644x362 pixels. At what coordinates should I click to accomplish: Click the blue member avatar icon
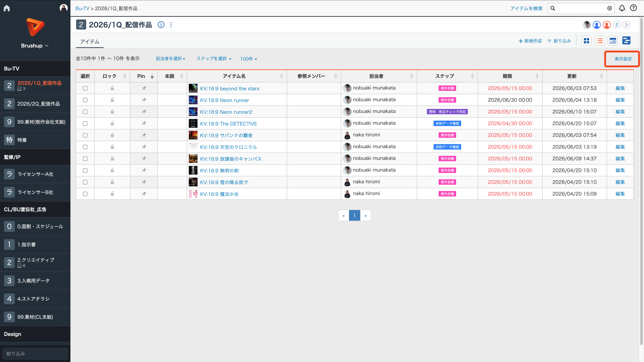pos(596,25)
